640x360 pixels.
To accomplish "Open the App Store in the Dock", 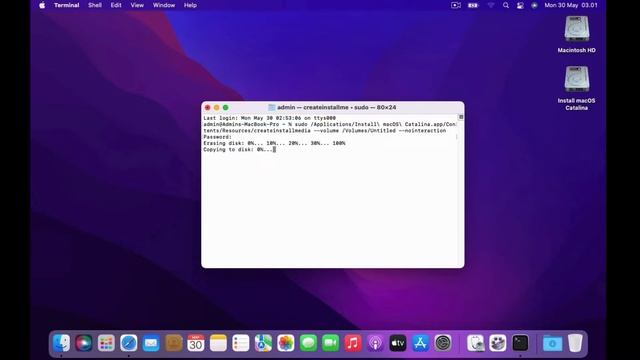I will tap(420, 343).
